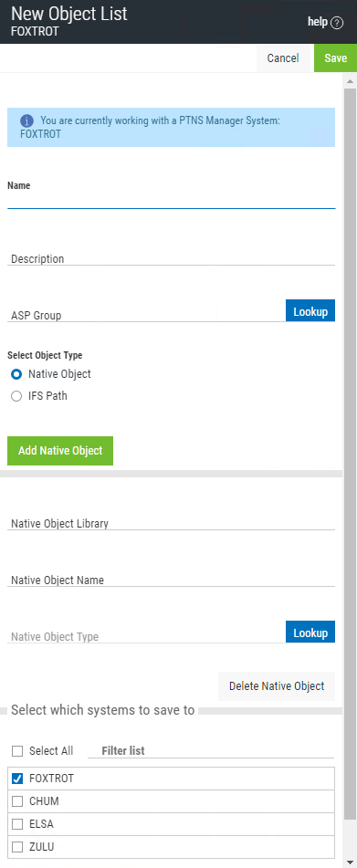Click the Delete Native Object button
The width and height of the screenshot is (357, 868).
(277, 686)
